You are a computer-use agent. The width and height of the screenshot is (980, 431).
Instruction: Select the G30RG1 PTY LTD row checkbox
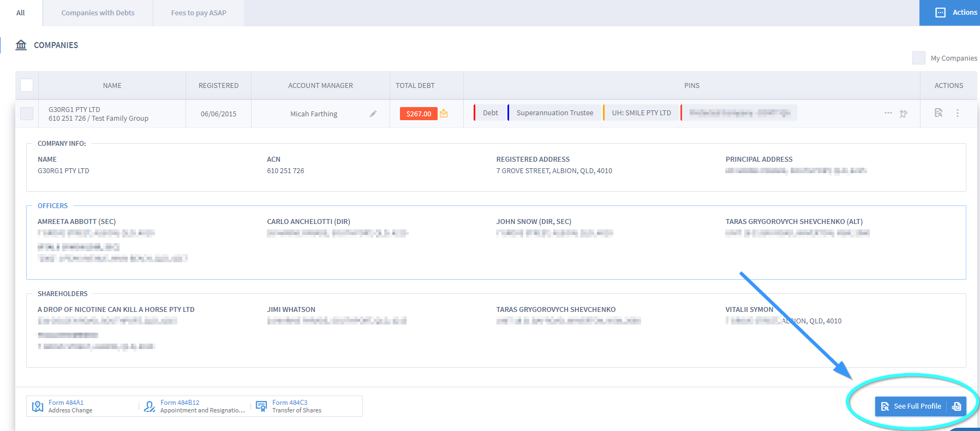pos(27,114)
